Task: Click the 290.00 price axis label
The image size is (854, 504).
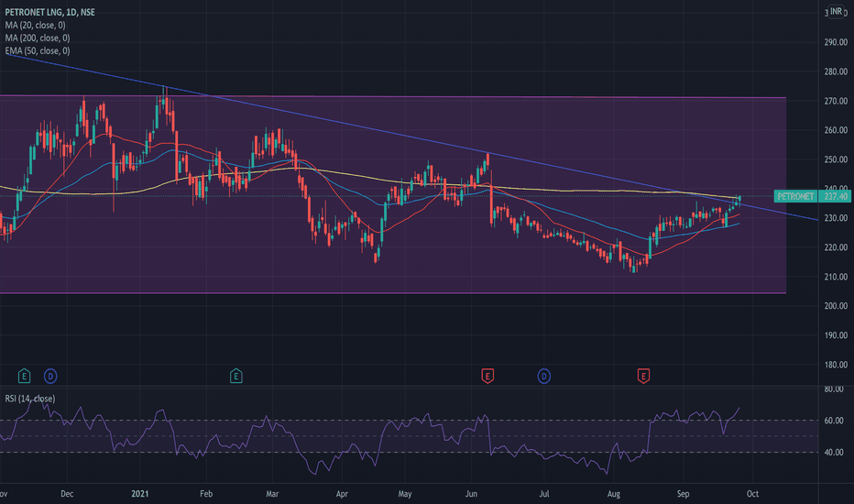Action: [x=836, y=42]
